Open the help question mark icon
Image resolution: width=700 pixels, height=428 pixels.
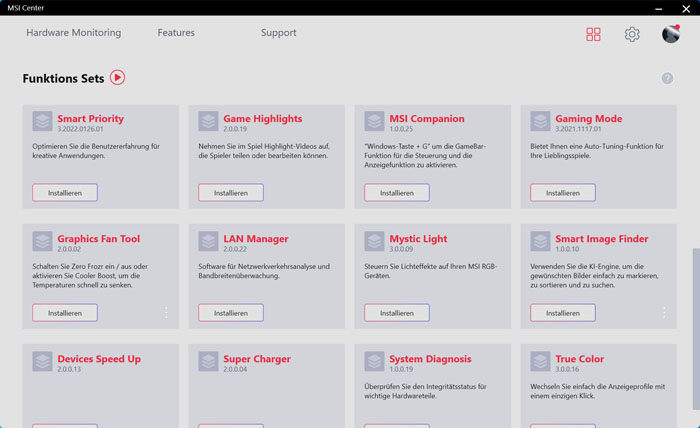click(x=667, y=79)
